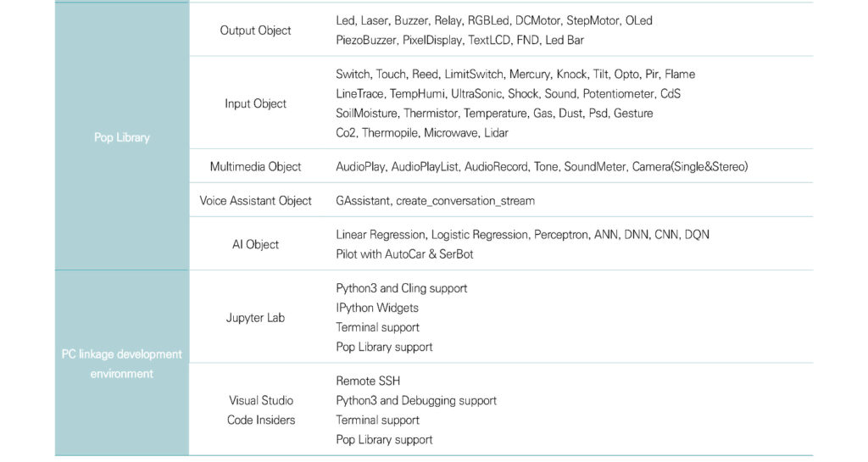
Task: Click the GAssistant text
Action: click(363, 201)
